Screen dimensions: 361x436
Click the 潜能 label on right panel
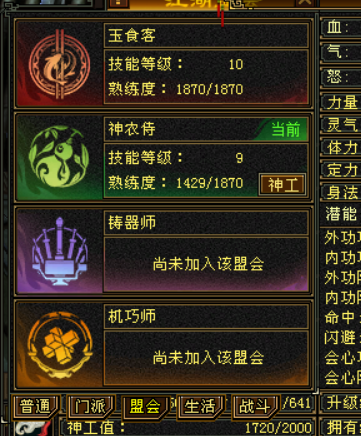[x=341, y=214]
